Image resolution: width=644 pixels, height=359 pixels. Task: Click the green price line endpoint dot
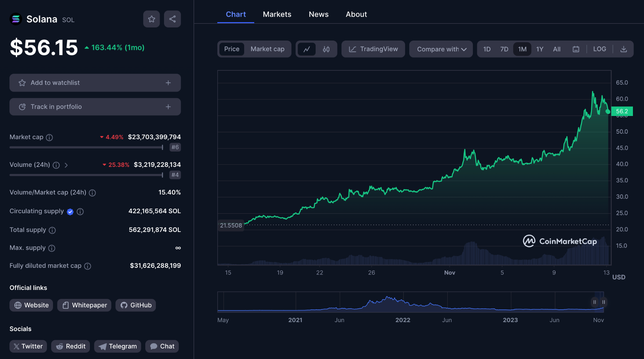(x=608, y=112)
